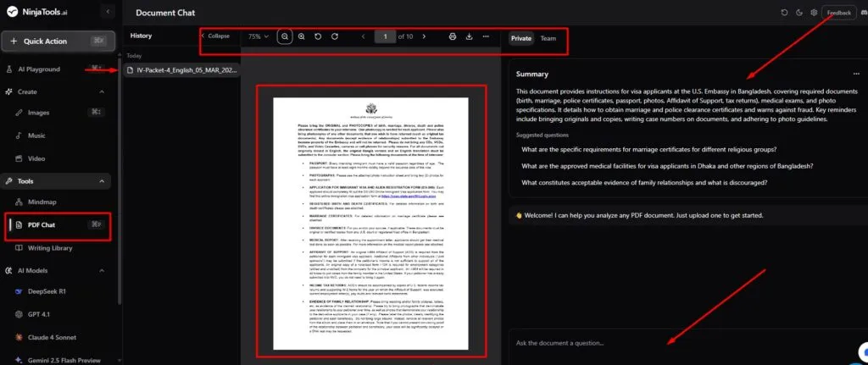Viewport: 868px width, 365px height.
Task: Print the PDF document
Action: 452,36
